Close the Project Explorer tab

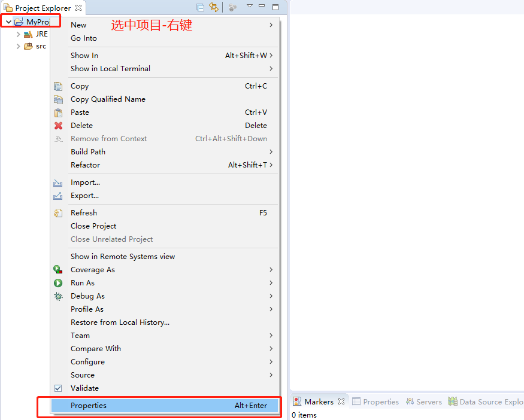pos(78,7)
